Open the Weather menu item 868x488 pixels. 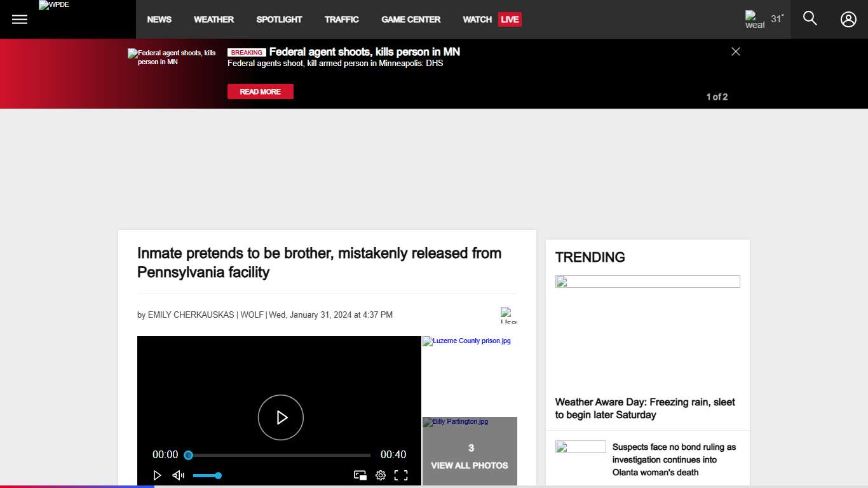point(214,19)
